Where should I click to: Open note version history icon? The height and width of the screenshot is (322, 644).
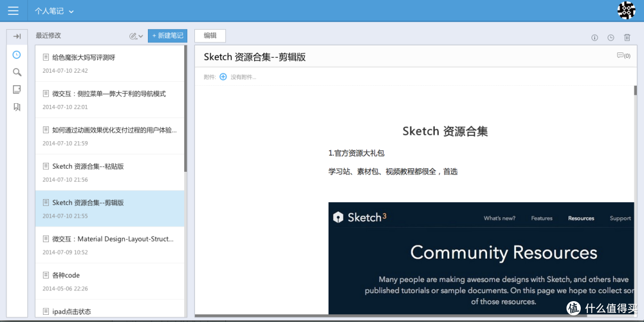(x=611, y=38)
